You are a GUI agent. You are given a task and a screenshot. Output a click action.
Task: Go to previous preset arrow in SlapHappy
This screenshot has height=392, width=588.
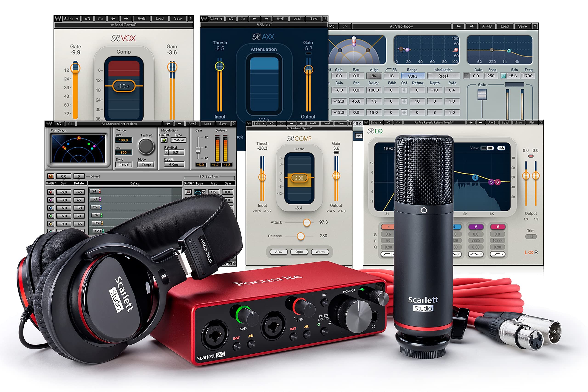click(x=459, y=26)
